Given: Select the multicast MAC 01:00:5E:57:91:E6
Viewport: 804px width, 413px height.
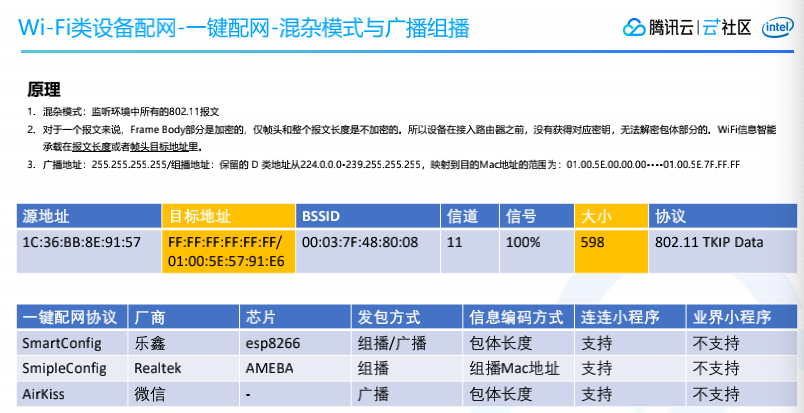Looking at the screenshot, I should pyautogui.click(x=226, y=262).
